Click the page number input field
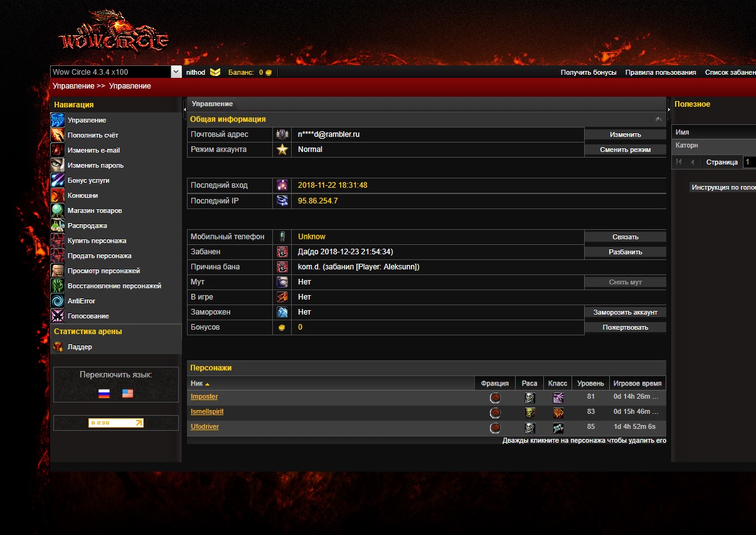 tap(749, 162)
